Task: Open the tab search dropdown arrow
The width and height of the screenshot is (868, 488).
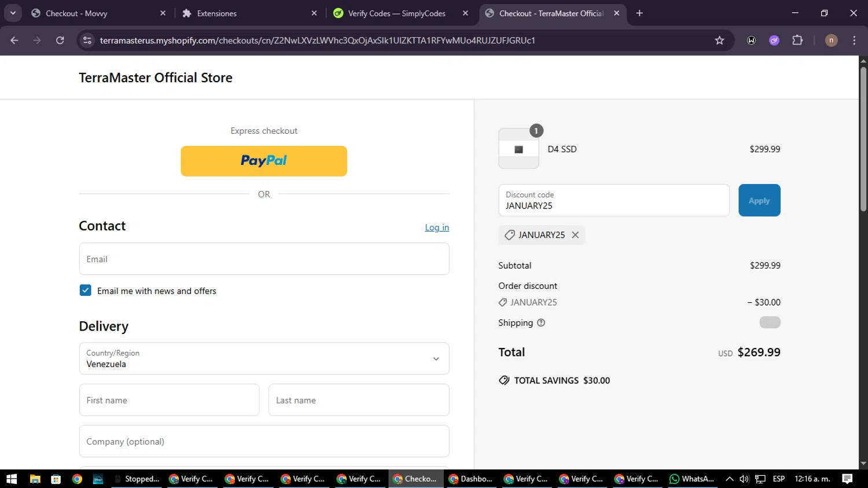Action: [13, 13]
